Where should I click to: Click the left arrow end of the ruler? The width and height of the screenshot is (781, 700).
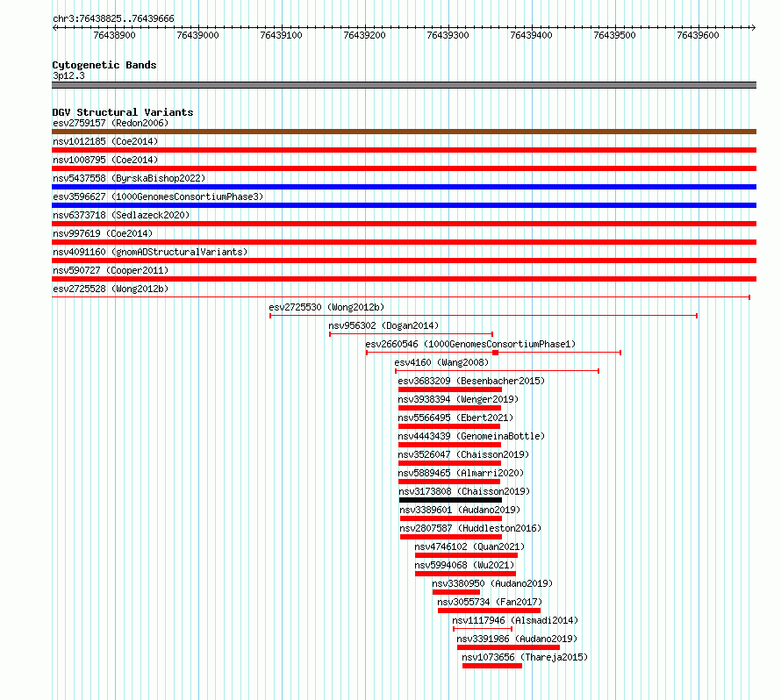[x=54, y=28]
